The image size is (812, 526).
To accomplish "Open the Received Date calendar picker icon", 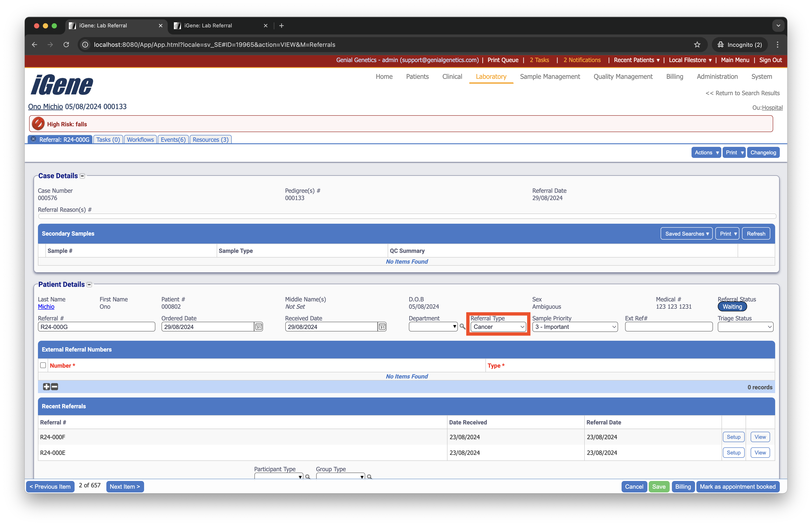I will pyautogui.click(x=382, y=327).
